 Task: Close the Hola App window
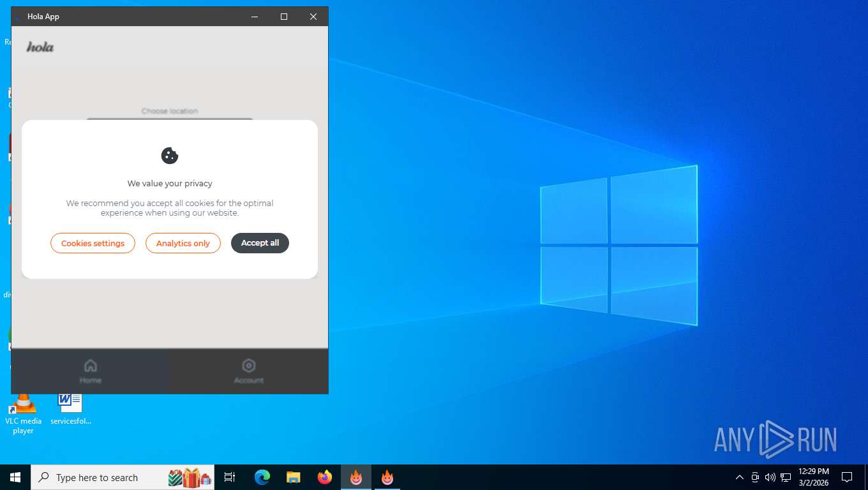(x=313, y=17)
